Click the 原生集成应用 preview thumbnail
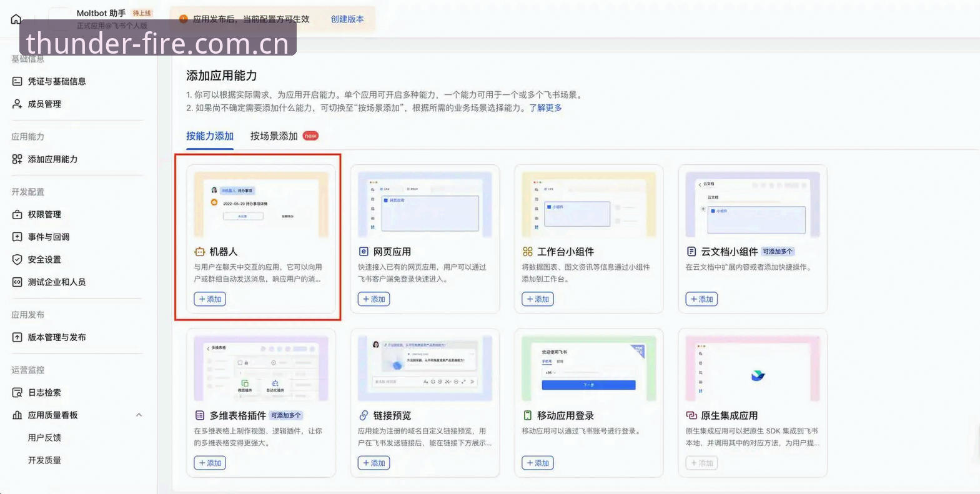The image size is (980, 494). coord(753,368)
